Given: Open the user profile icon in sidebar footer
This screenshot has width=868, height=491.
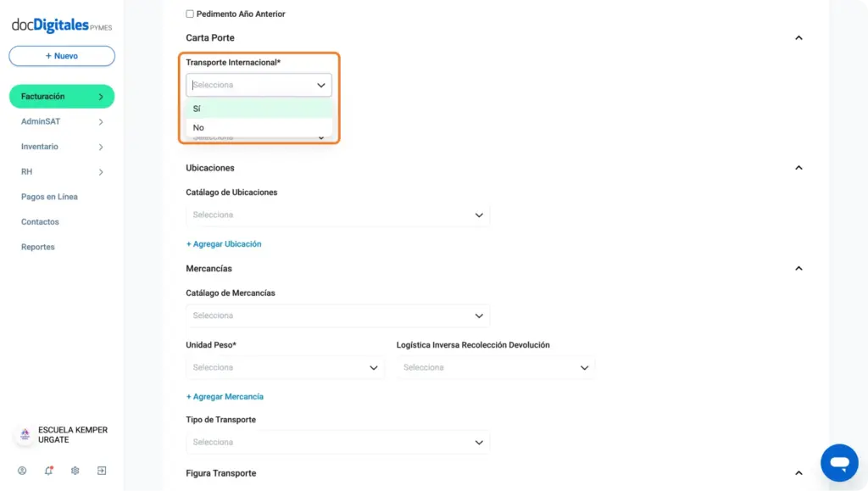Looking at the screenshot, I should pos(22,471).
